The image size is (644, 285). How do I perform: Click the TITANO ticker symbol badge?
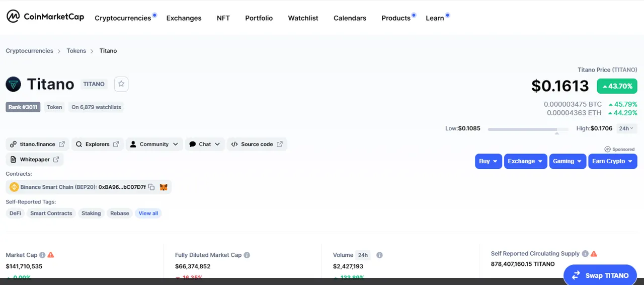pos(94,84)
